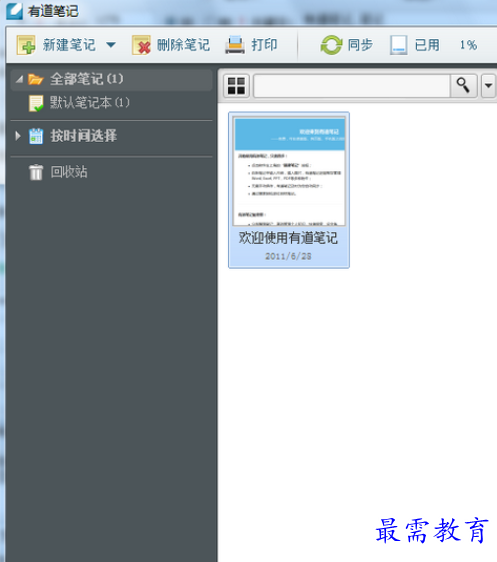The height and width of the screenshot is (562, 497).
Task: Expand the 按时间选择 arrow
Action: [x=18, y=136]
